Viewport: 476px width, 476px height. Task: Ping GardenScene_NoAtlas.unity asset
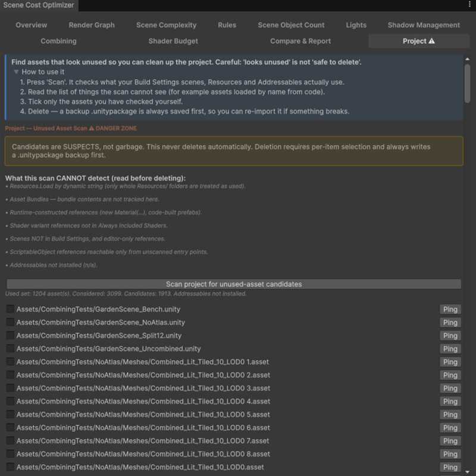450,322
